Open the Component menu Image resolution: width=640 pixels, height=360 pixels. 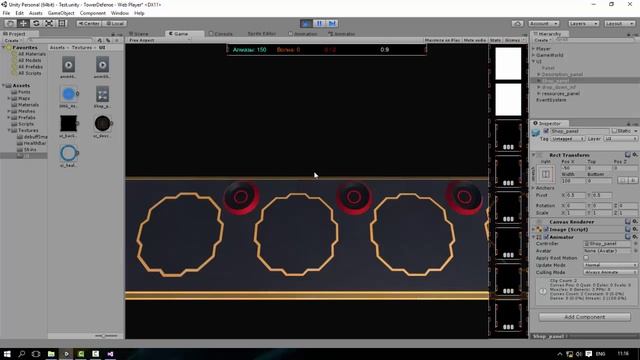click(x=92, y=13)
